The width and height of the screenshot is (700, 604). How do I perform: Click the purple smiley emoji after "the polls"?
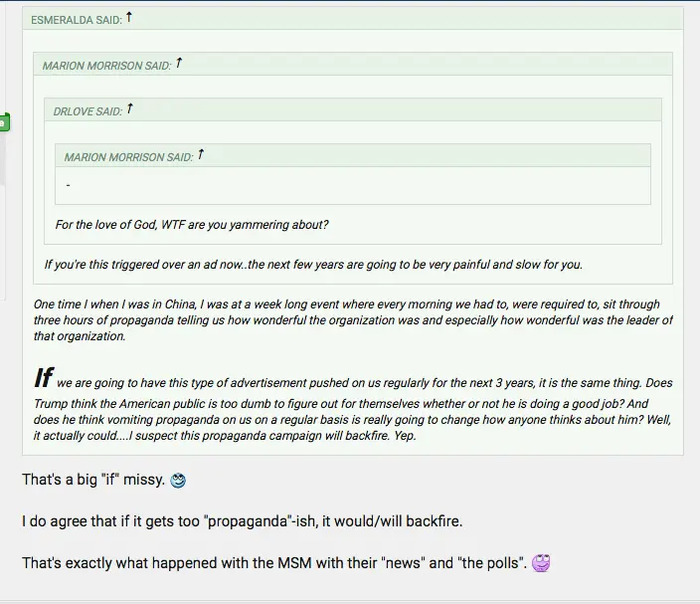coord(541,563)
